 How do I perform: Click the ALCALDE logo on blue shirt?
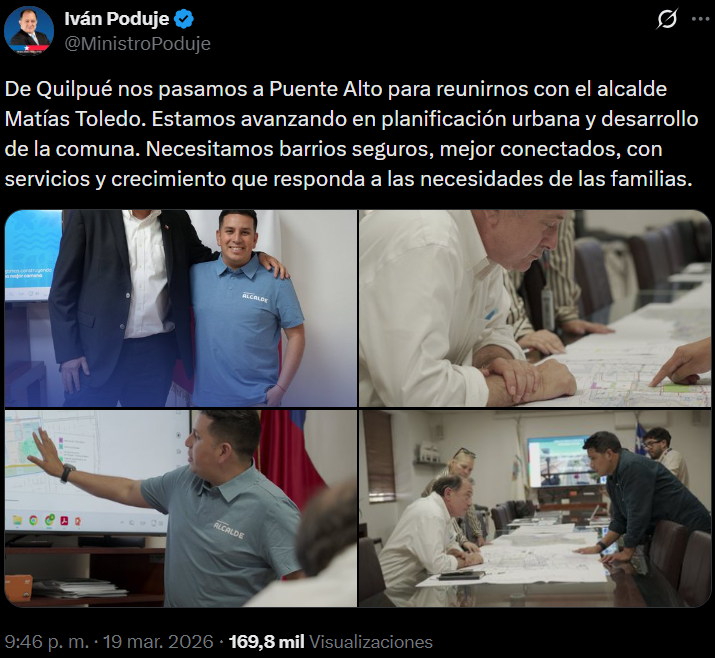(x=254, y=297)
